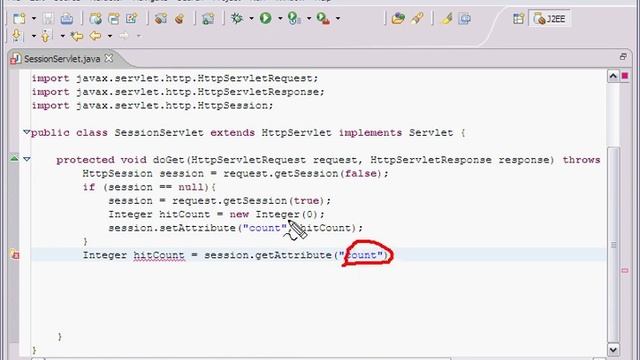Open the Next Annotation dropdown arrow
The height and width of the screenshot is (360, 640).
tap(34, 36)
